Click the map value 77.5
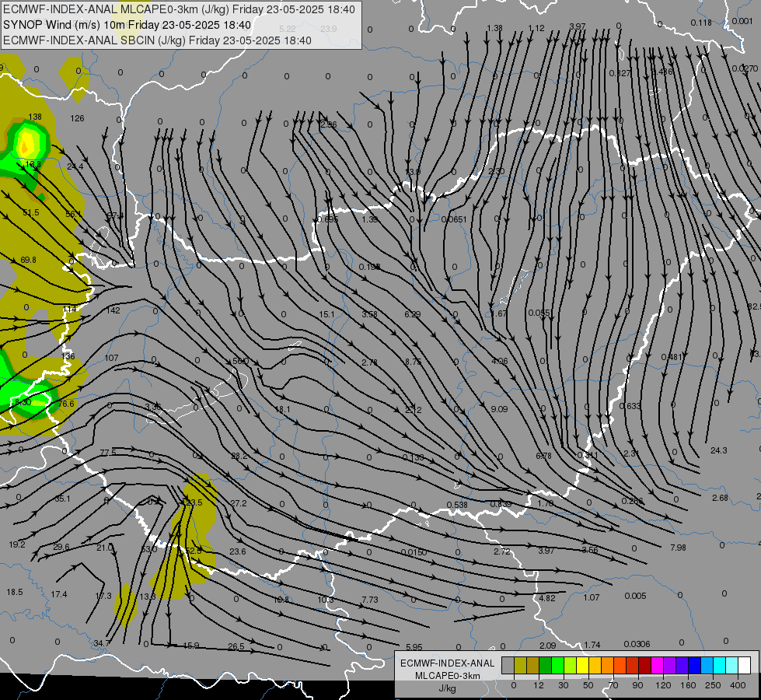The width and height of the screenshot is (761, 700). click(x=108, y=452)
